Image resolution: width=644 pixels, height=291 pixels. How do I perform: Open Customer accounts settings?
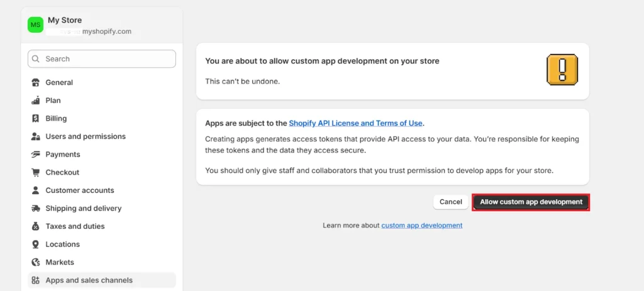[x=79, y=190]
